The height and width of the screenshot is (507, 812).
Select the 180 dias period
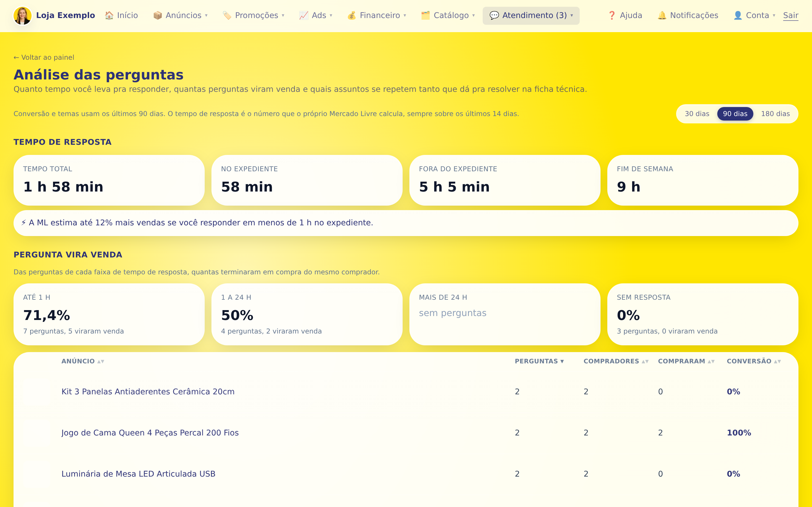[x=775, y=114]
